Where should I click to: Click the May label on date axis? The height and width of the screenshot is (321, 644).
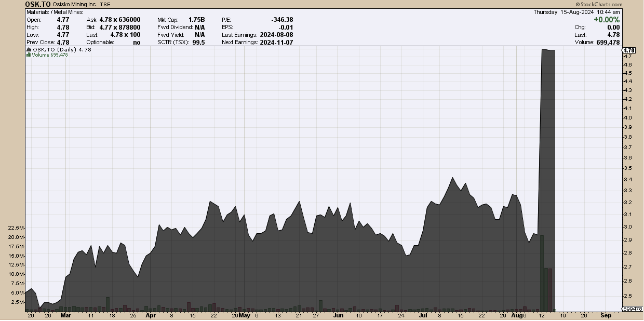[x=244, y=315]
